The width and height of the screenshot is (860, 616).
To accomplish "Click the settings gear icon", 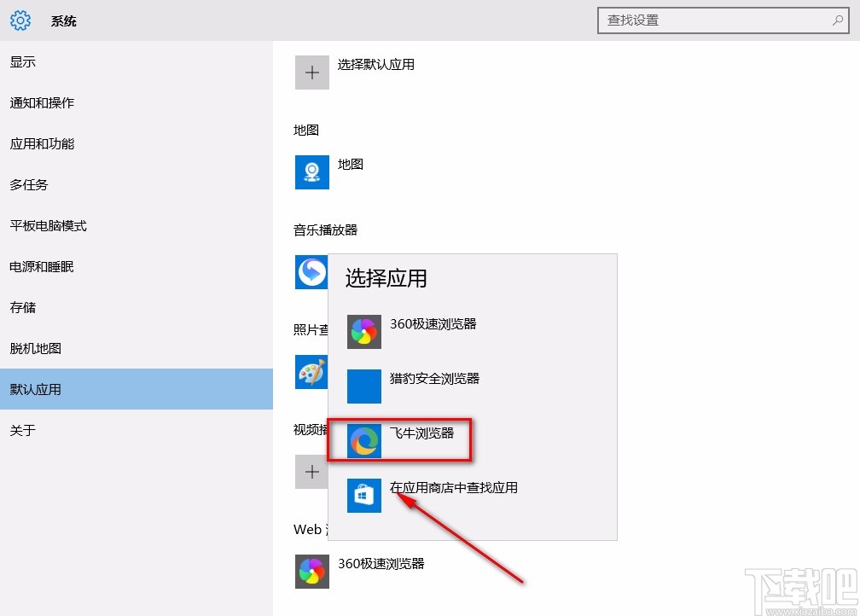I will 20,20.
